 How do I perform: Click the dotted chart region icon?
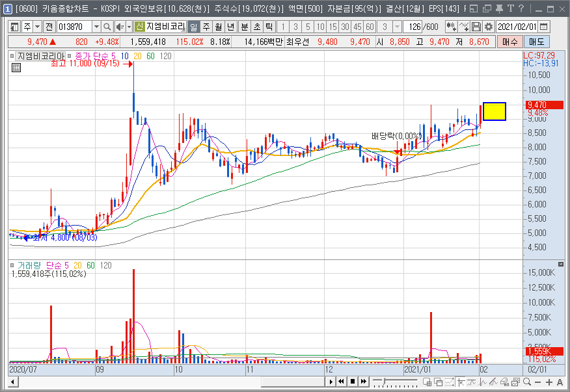pyautogui.click(x=450, y=382)
